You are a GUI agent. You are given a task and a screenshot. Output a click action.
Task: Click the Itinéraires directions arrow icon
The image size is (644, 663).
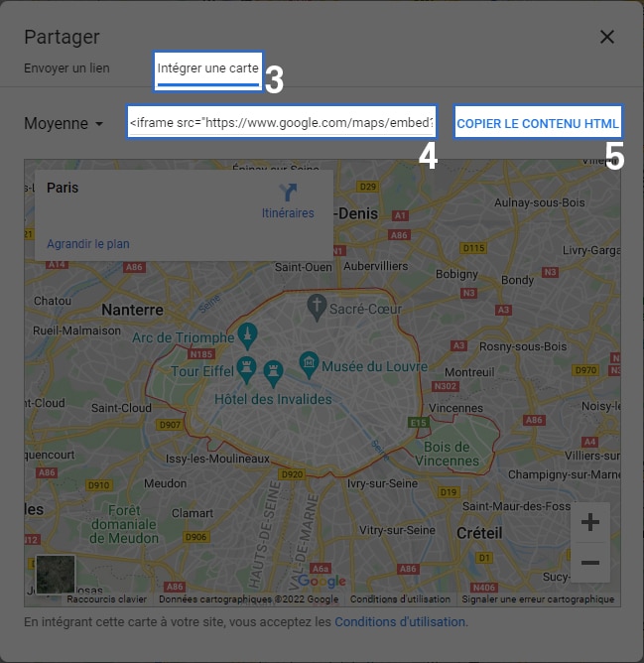[x=289, y=193]
